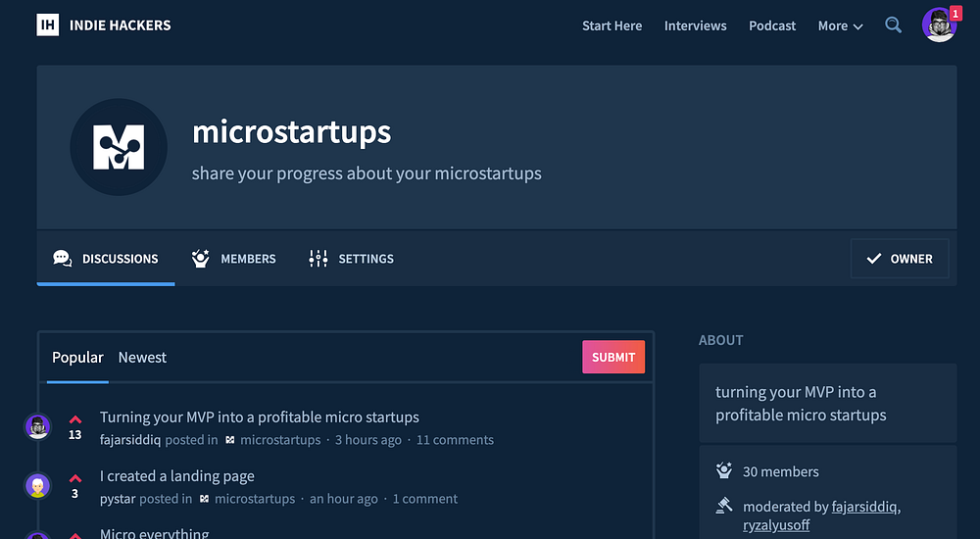Open microstartups group link in first post
This screenshot has width=980, height=539.
tap(280, 440)
